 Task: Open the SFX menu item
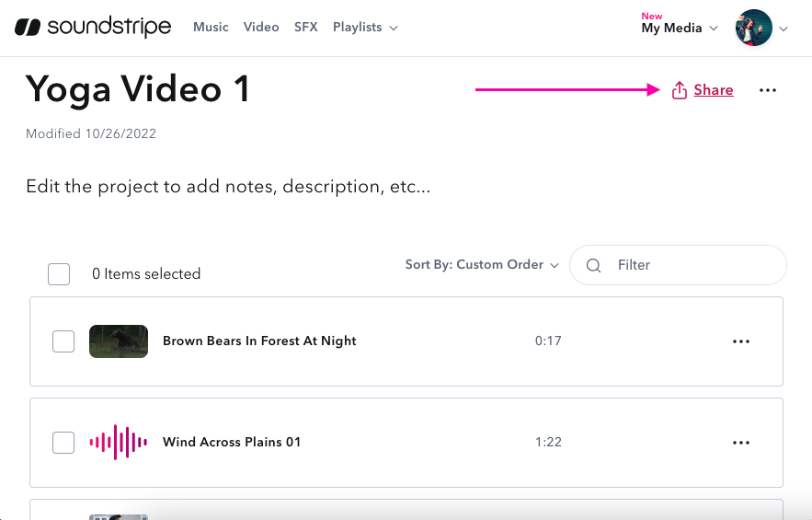[306, 28]
